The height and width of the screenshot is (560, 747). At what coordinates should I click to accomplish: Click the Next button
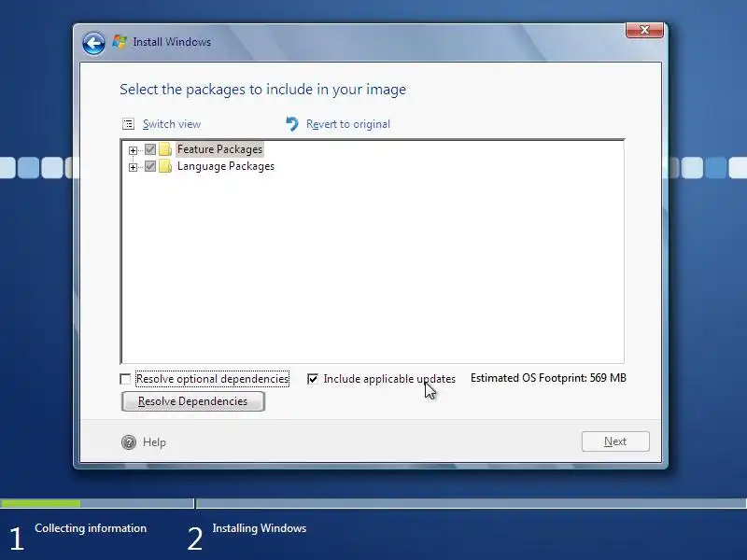(615, 441)
